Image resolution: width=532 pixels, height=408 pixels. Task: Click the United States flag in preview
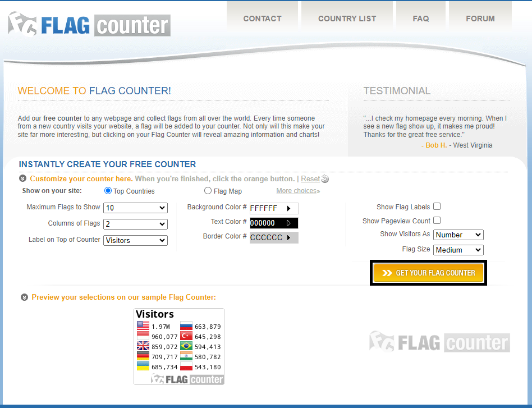(x=143, y=326)
